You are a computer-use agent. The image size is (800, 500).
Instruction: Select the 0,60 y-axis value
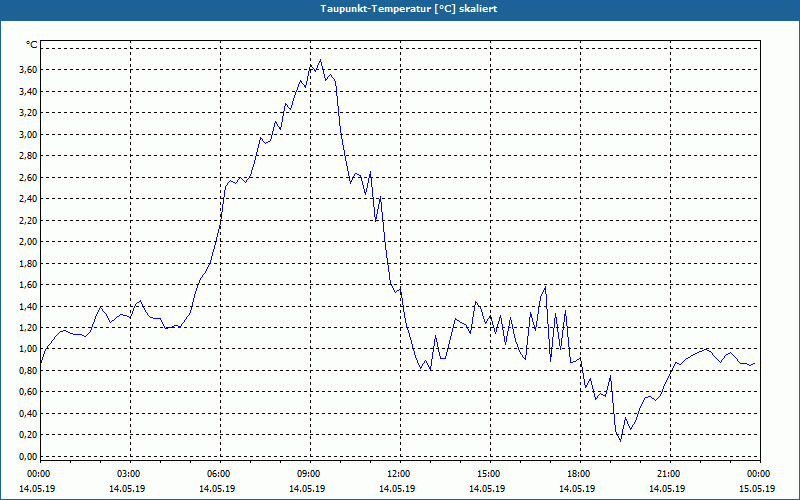click(29, 392)
